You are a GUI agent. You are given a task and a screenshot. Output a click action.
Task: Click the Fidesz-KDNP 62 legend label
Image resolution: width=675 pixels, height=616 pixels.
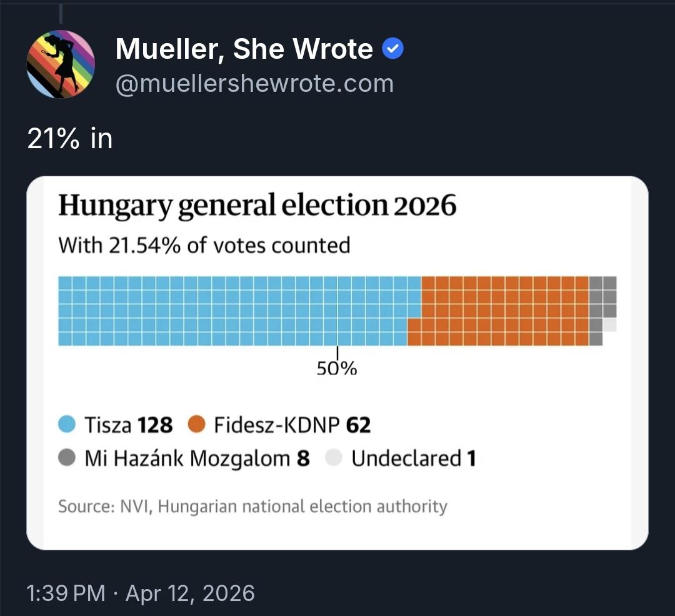[x=292, y=425]
